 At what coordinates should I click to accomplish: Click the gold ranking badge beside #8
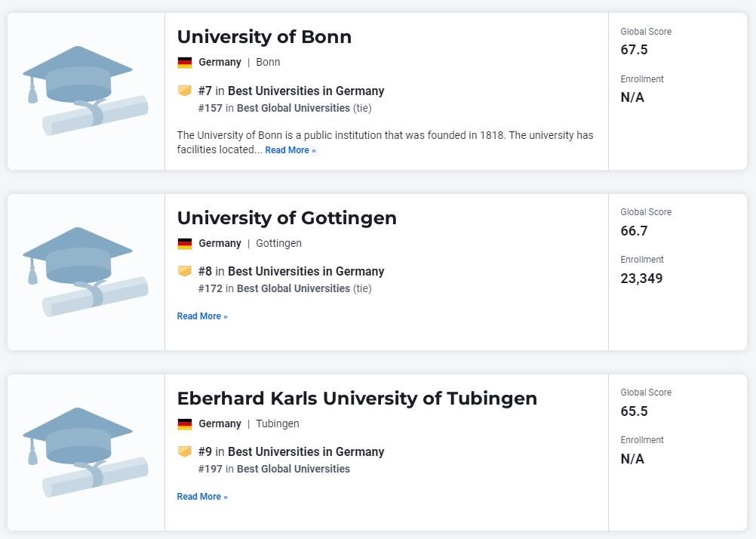pyautogui.click(x=185, y=271)
